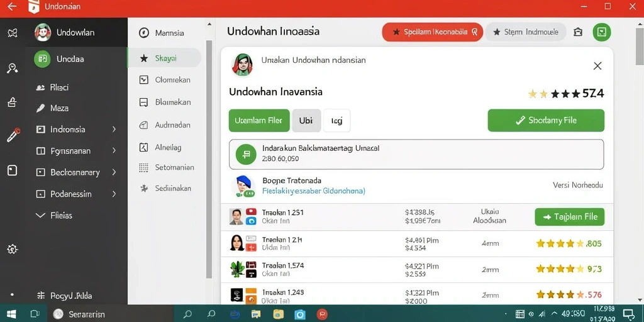Click the Traalan 1.574 plant thumbnail
The height and width of the screenshot is (322, 644).
pos(237,269)
